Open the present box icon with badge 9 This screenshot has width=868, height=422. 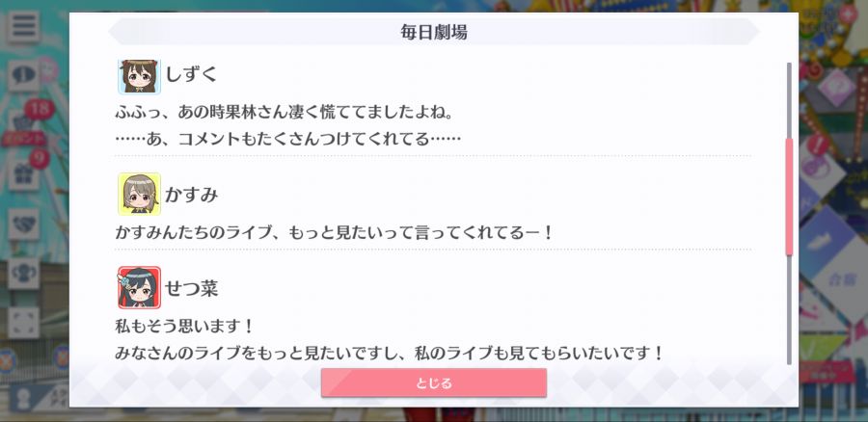click(23, 174)
